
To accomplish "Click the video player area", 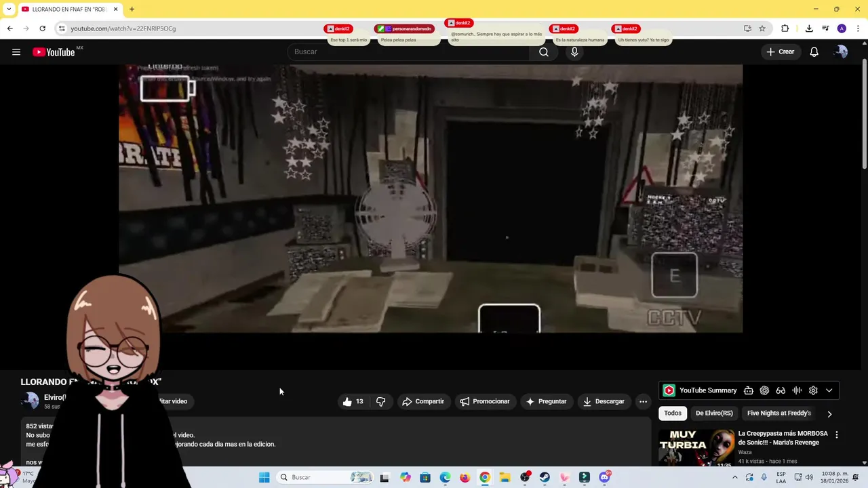I will pos(431,199).
